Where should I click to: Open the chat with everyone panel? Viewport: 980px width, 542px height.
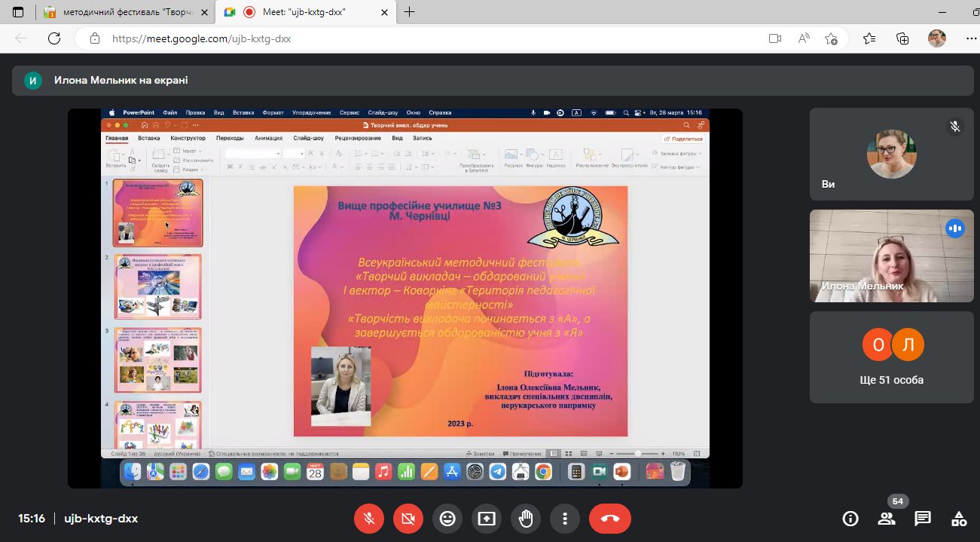(x=923, y=519)
